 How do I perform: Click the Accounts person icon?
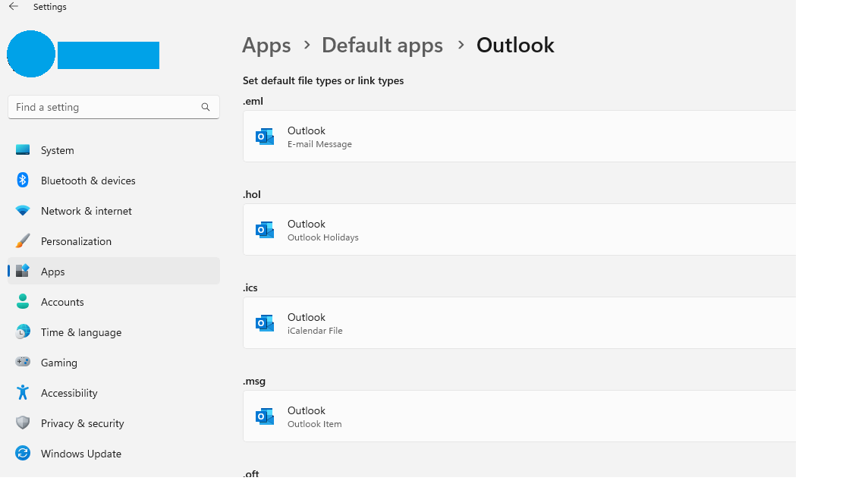tap(23, 302)
